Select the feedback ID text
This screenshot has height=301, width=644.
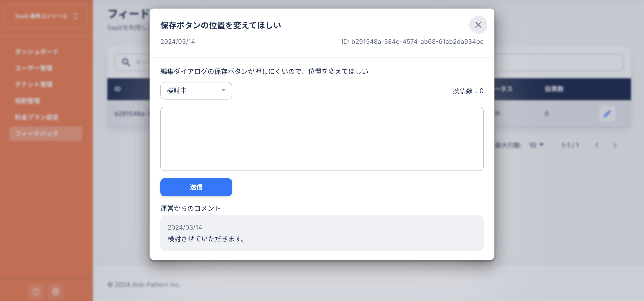point(412,42)
